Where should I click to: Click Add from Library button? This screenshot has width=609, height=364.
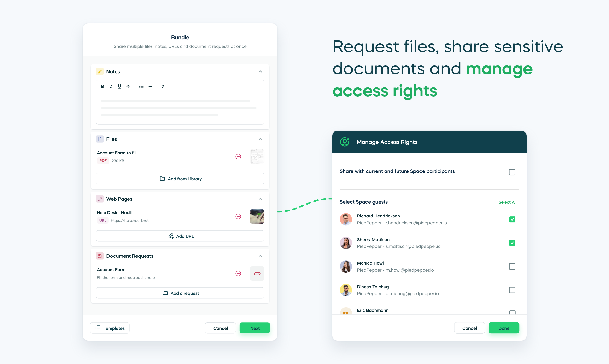tap(180, 179)
